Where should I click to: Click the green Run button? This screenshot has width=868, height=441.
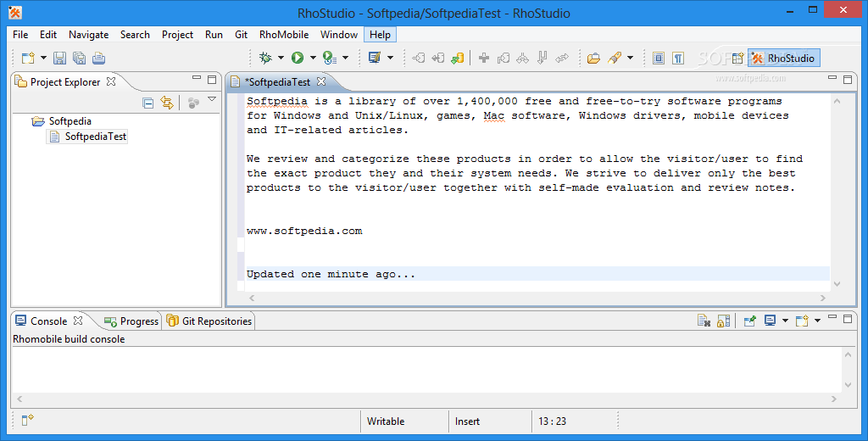(298, 58)
